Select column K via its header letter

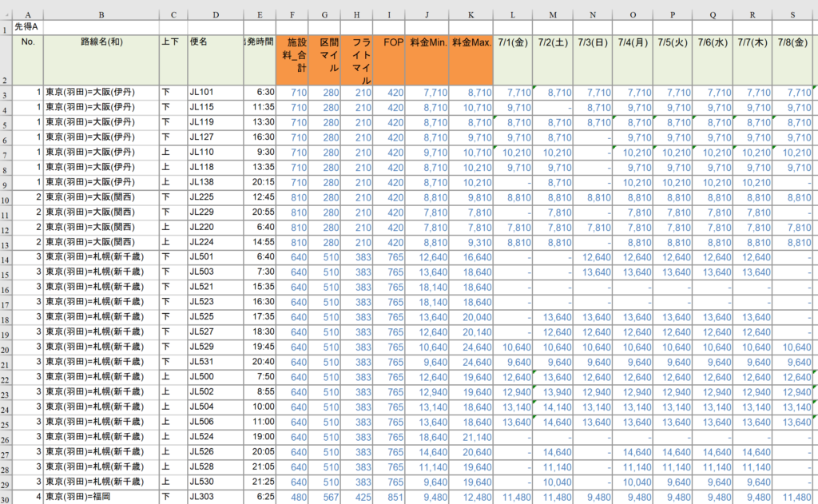471,14
